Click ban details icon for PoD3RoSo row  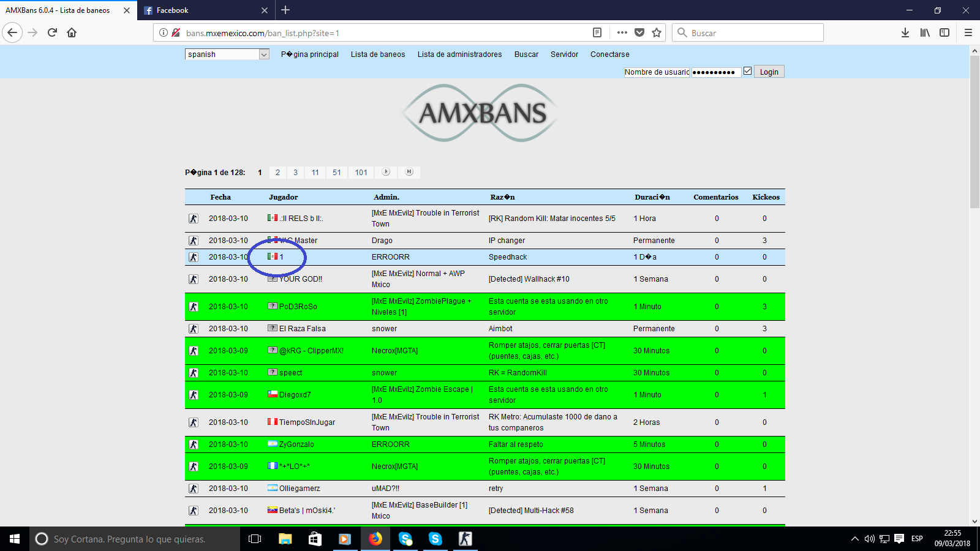194,307
